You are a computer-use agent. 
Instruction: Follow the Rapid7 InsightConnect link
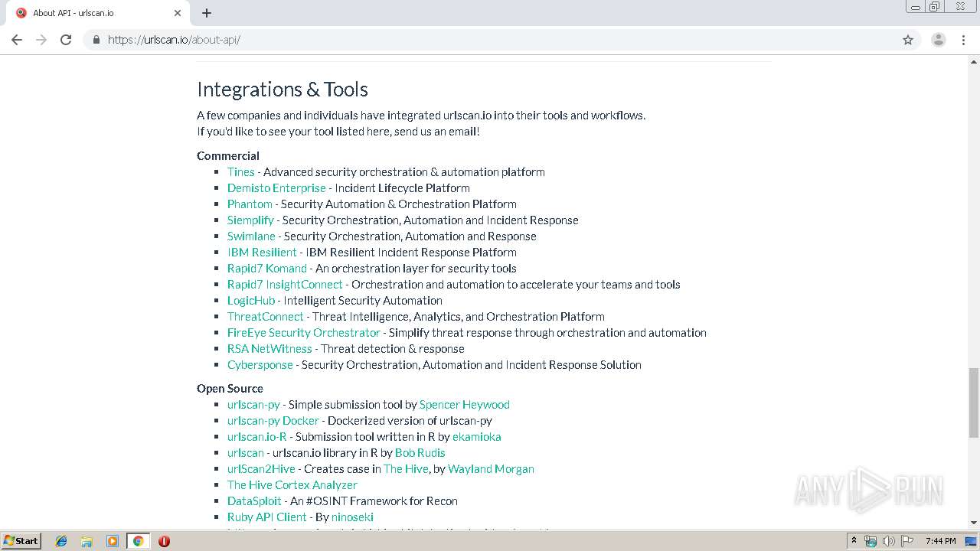pos(285,285)
